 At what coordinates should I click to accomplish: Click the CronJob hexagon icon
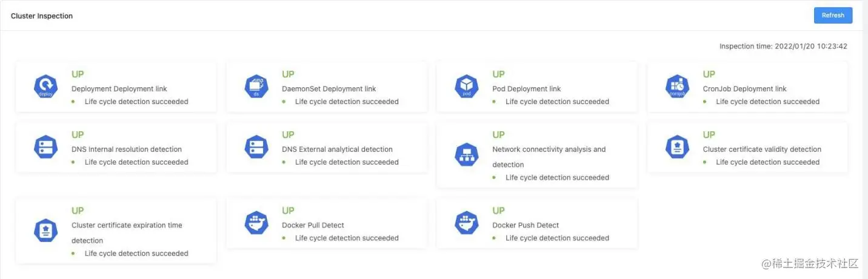[x=677, y=87]
